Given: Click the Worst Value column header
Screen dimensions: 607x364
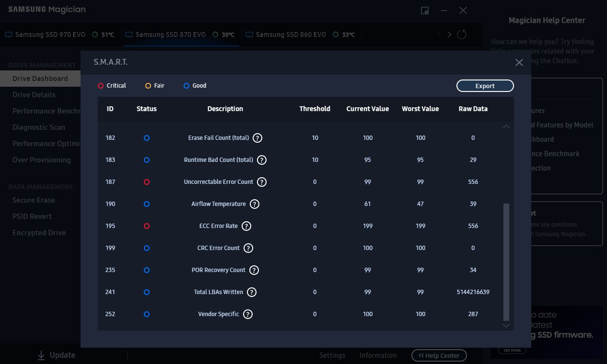Looking at the screenshot, I should coord(420,109).
